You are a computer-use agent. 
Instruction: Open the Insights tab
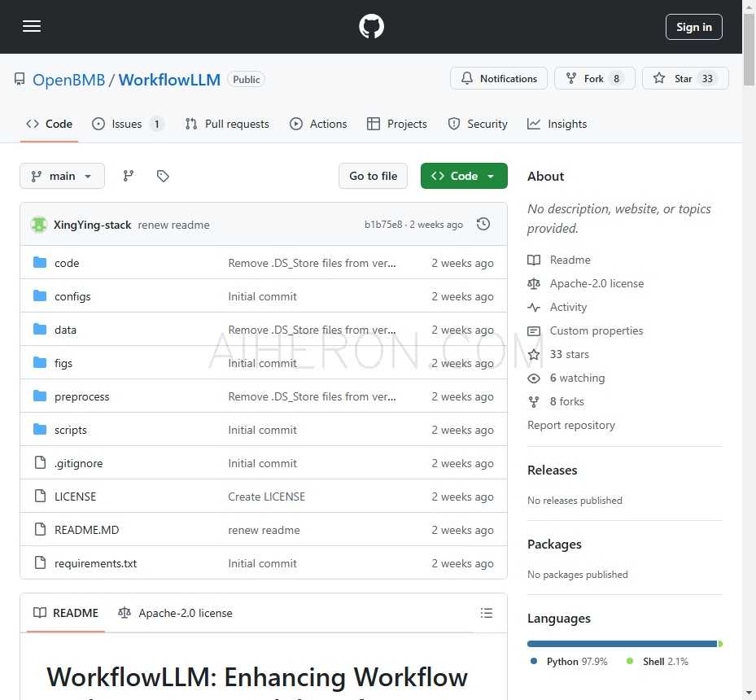[x=557, y=124]
